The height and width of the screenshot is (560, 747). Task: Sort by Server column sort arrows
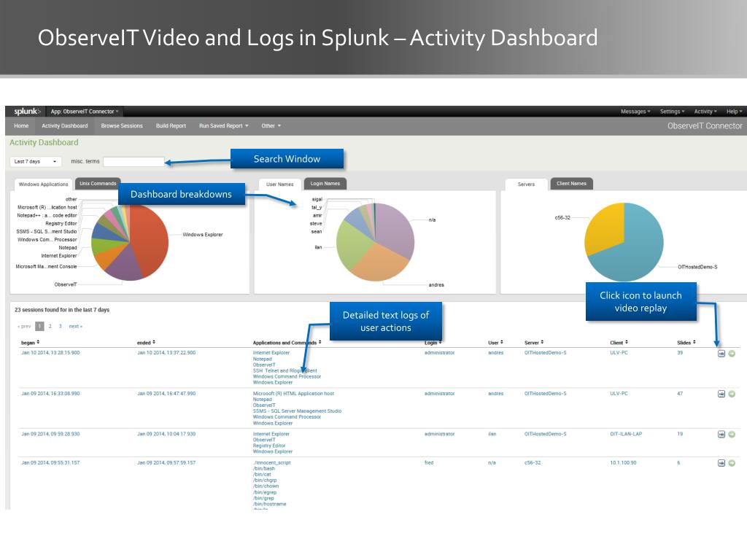coord(542,343)
